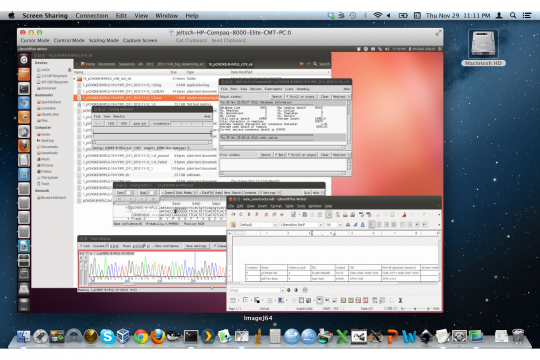Toggle Insert checkbox in Contig Editor

coord(167,193)
